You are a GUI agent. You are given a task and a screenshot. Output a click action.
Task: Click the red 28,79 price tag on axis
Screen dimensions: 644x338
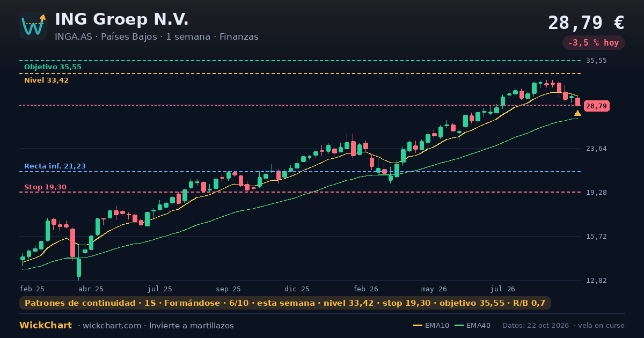pos(596,106)
